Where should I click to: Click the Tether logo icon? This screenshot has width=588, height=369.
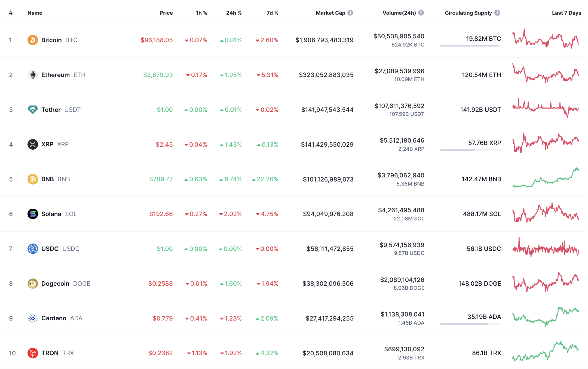33,110
